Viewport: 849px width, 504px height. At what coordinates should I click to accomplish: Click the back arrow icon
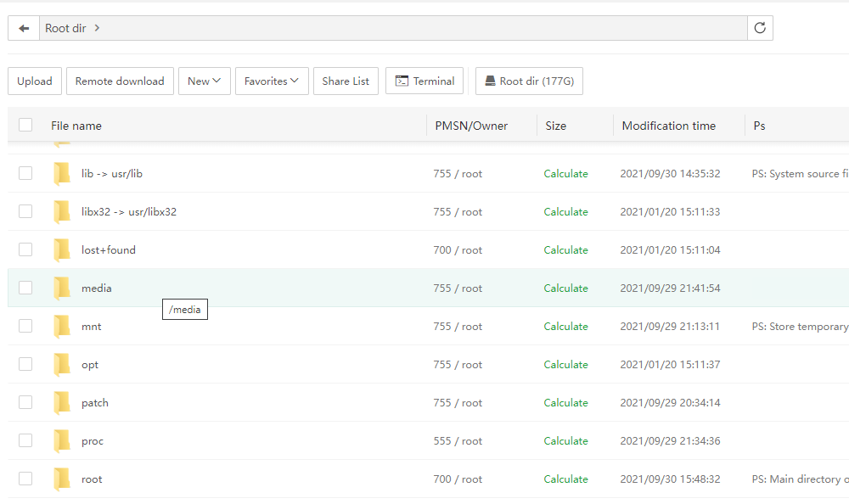[24, 28]
